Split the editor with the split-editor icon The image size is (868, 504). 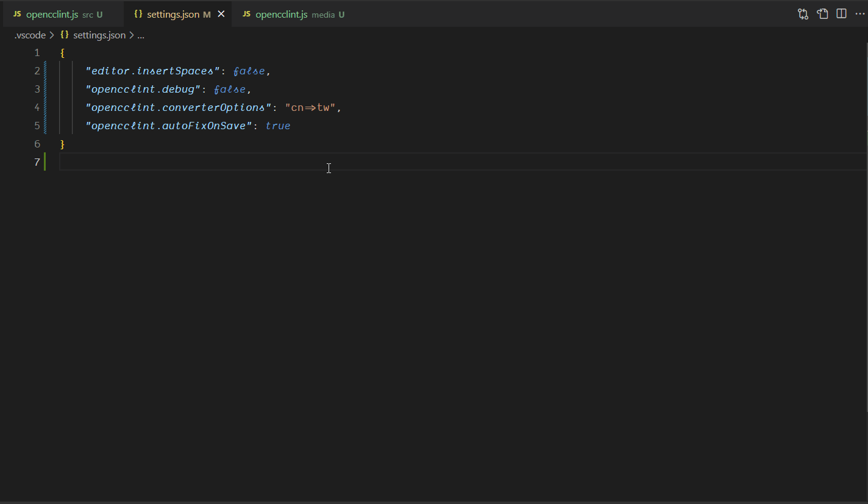coord(842,13)
